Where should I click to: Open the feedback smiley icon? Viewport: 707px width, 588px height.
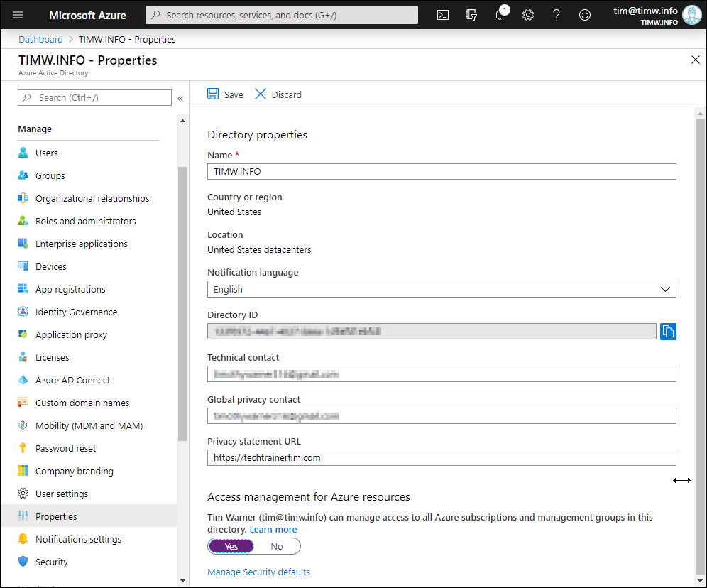click(585, 15)
